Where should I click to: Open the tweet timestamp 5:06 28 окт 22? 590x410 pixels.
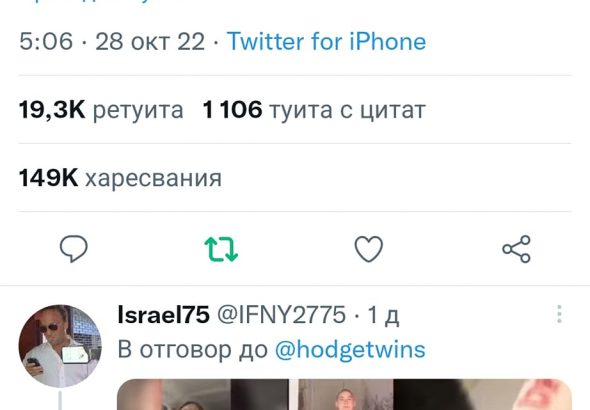click(x=112, y=41)
